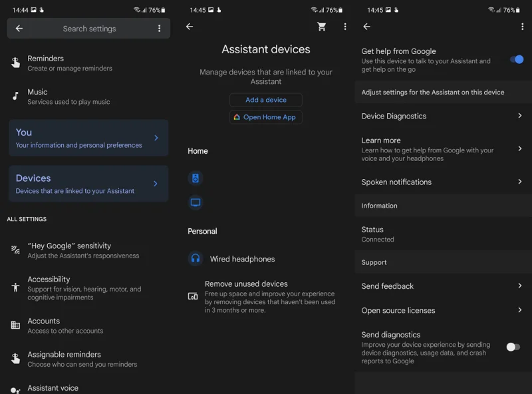Tap the Open Home App button

(265, 117)
